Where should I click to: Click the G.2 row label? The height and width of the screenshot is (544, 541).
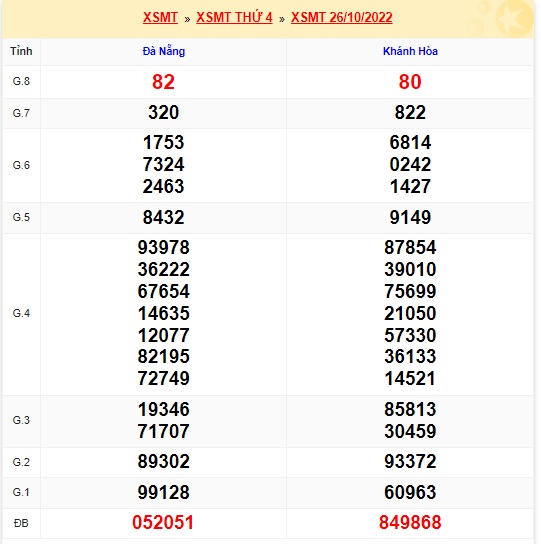tap(21, 462)
